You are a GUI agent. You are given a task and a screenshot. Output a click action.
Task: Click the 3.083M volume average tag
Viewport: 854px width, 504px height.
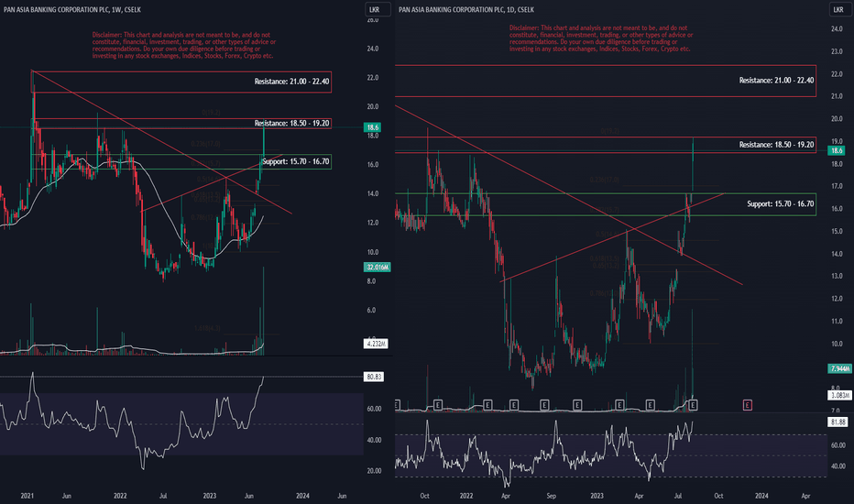tap(839, 395)
